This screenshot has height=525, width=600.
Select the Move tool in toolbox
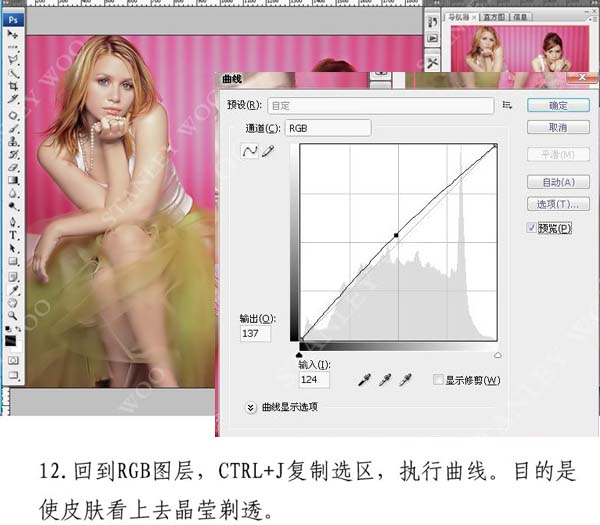pyautogui.click(x=13, y=34)
